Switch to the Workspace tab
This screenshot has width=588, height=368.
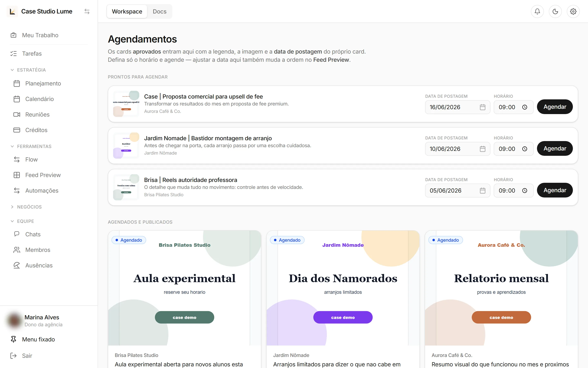pyautogui.click(x=127, y=11)
